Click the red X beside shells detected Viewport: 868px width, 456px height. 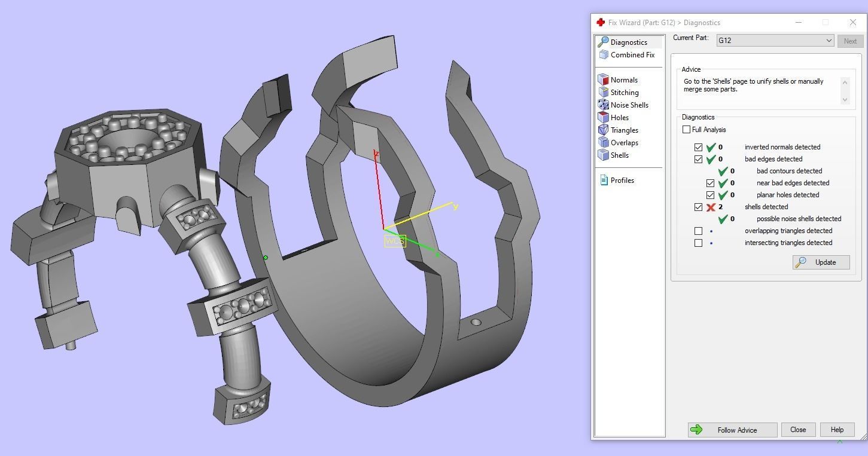coord(711,207)
